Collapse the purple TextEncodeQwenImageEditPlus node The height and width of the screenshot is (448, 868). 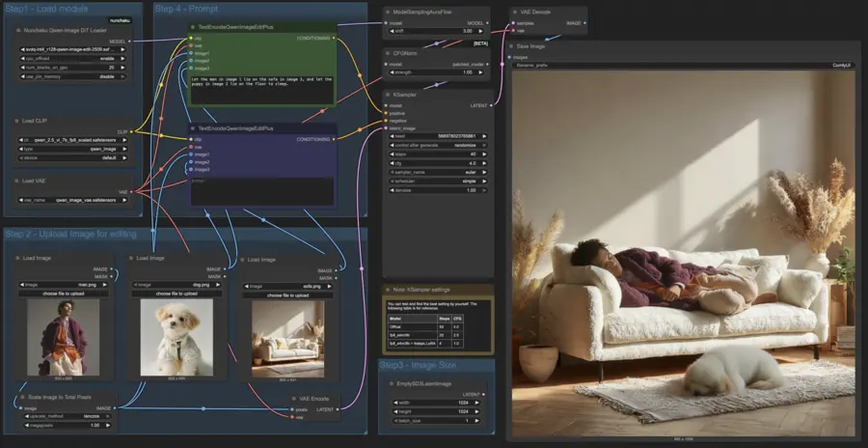193,128
